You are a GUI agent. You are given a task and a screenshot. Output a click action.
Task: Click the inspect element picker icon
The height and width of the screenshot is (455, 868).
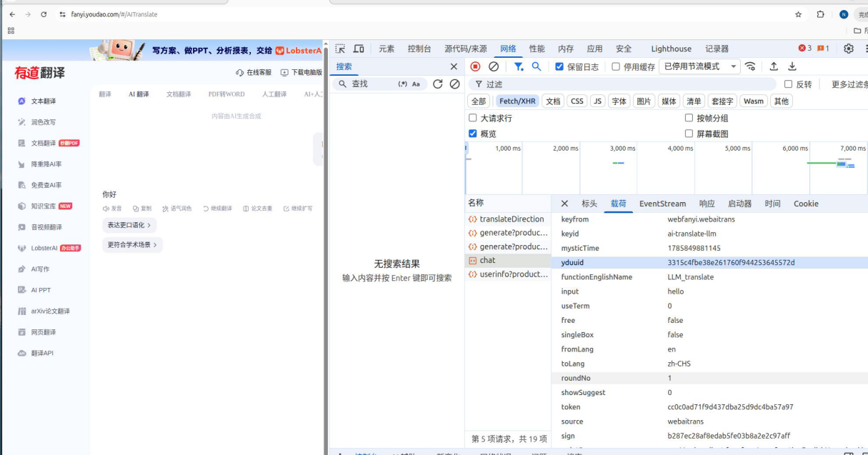tap(340, 49)
